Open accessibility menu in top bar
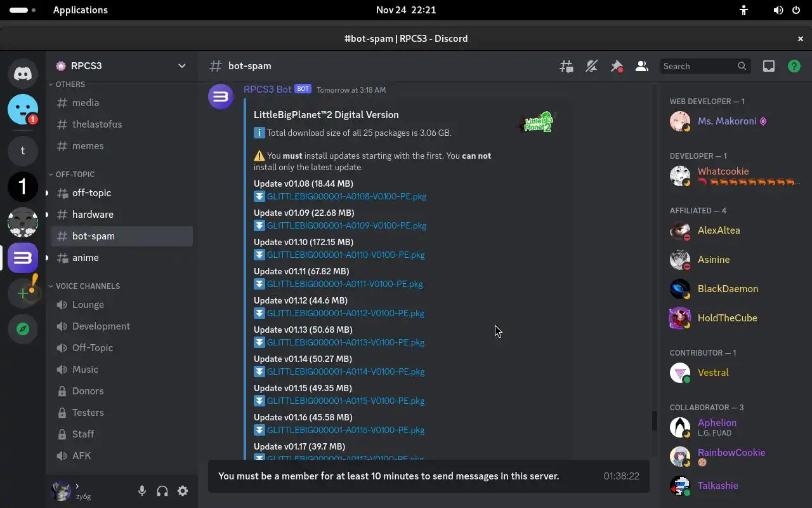Viewport: 812px width, 508px height. 744,10
